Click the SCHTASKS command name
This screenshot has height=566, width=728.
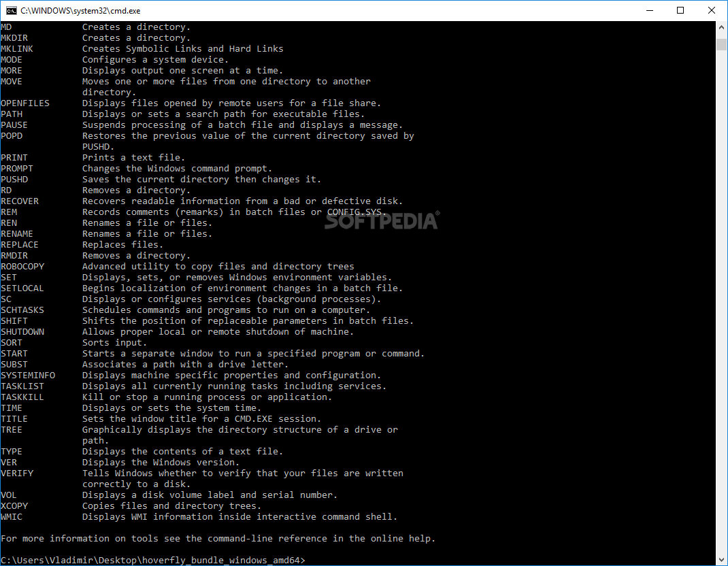(22, 310)
